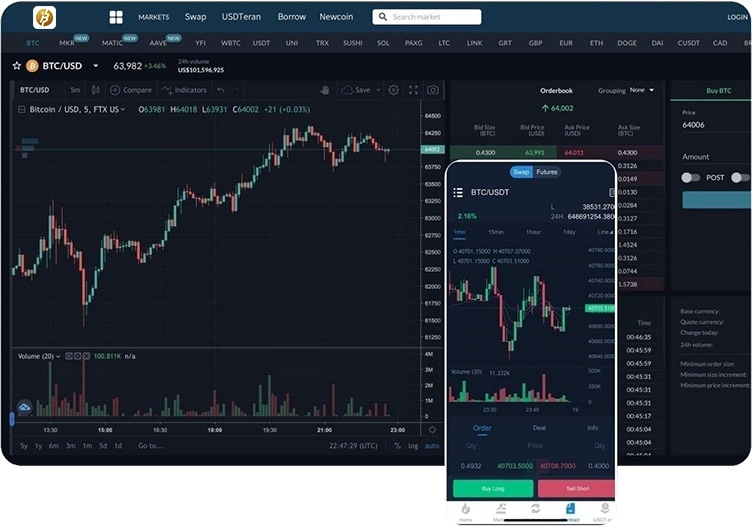Click the undo arrow in chart toolbar
The height and width of the screenshot is (527, 752).
221,90
